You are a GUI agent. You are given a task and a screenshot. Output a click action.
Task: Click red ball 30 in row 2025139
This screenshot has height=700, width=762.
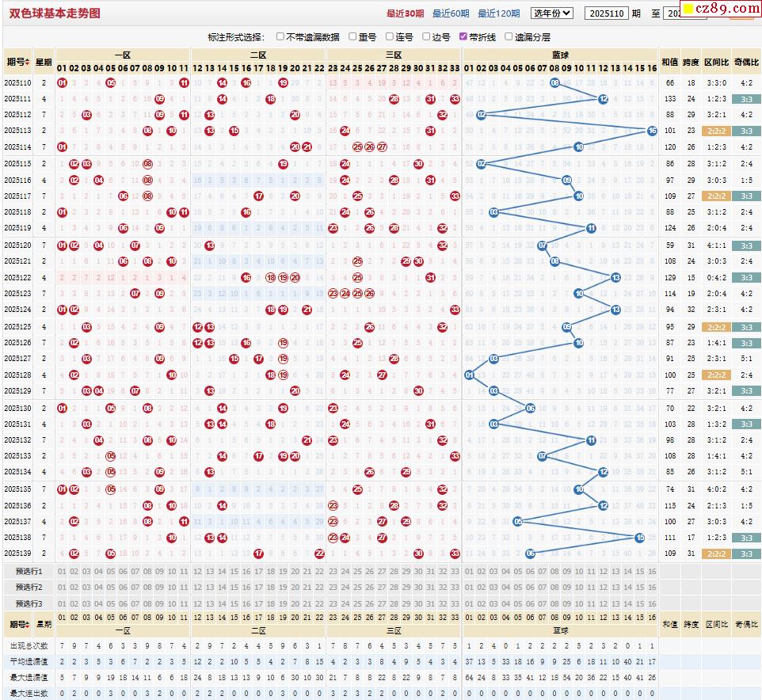tap(418, 554)
